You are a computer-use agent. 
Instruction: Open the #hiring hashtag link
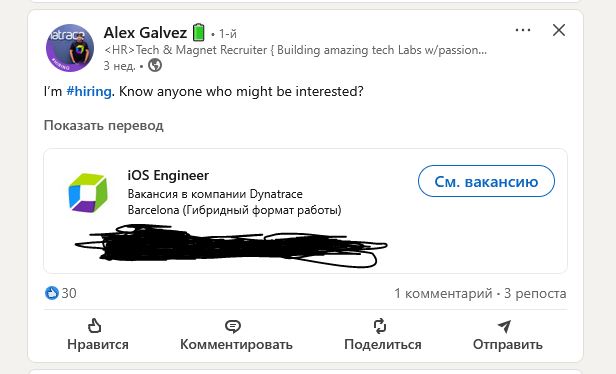[89, 92]
